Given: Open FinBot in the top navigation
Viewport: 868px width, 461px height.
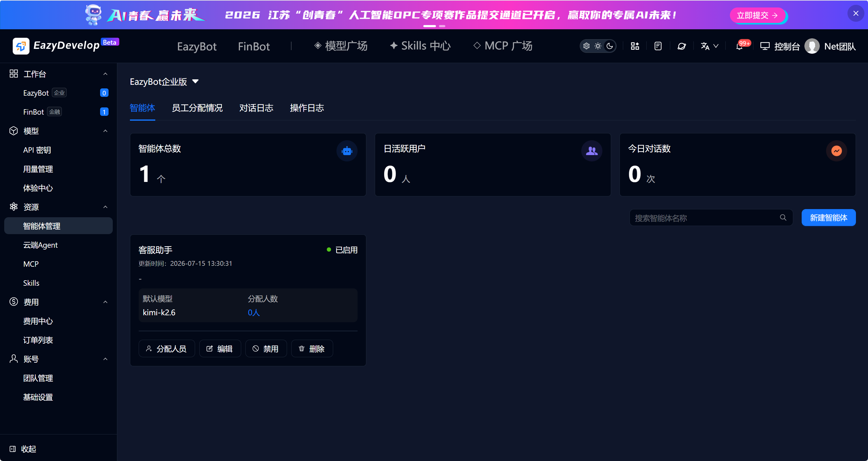Looking at the screenshot, I should click(x=254, y=46).
